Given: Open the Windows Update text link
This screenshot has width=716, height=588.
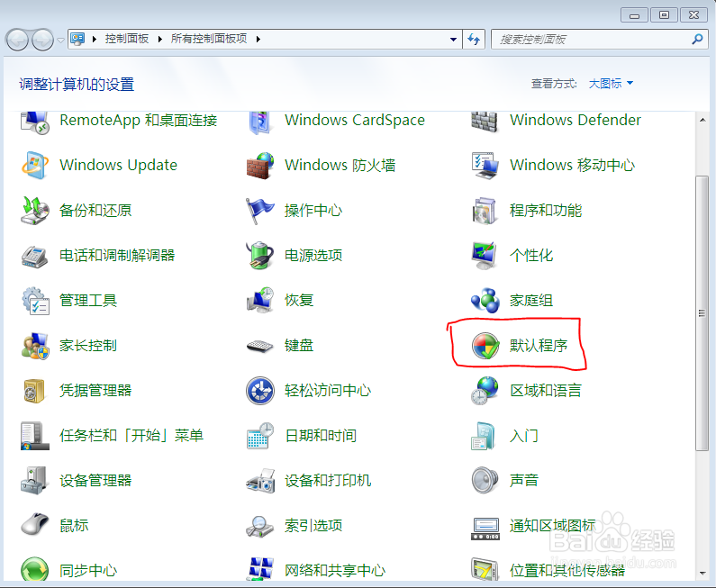Looking at the screenshot, I should 118,165.
